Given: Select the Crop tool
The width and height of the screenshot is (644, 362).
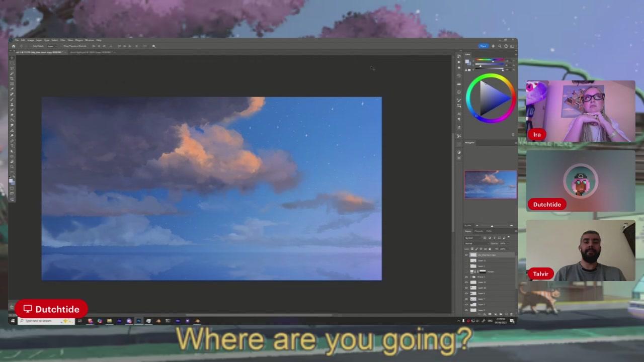Looking at the screenshot, I should 12,79.
